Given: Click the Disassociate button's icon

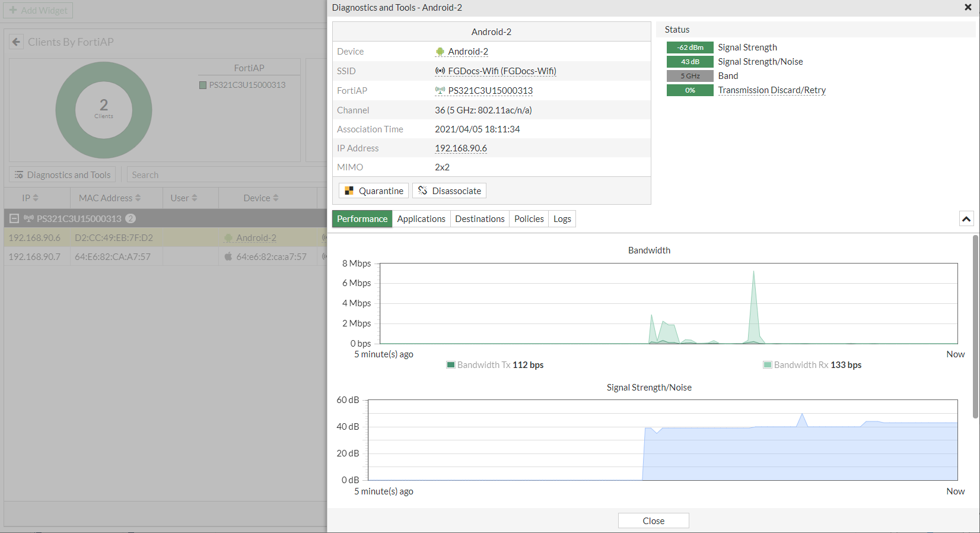Looking at the screenshot, I should pyautogui.click(x=422, y=191).
